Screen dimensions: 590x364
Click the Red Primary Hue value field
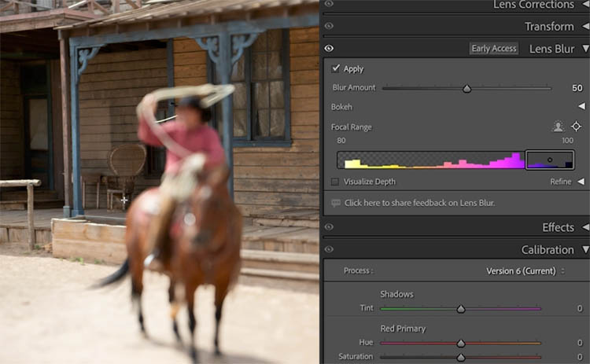[580, 343]
